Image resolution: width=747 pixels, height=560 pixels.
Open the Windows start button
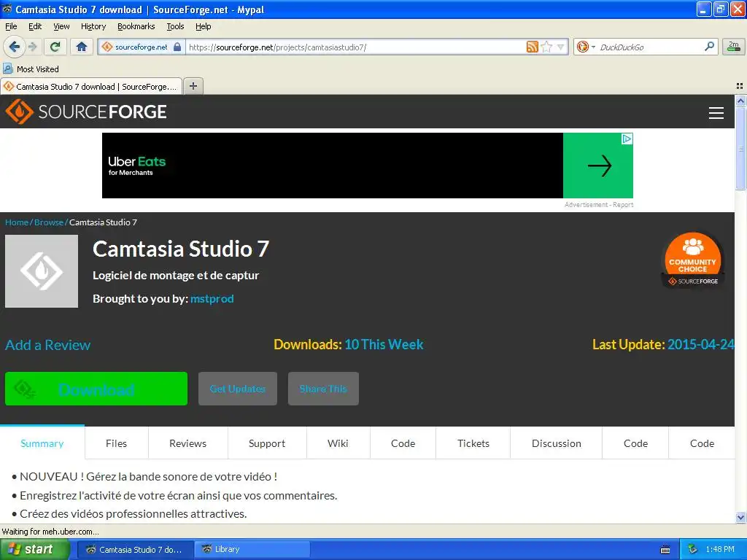pos(35,549)
